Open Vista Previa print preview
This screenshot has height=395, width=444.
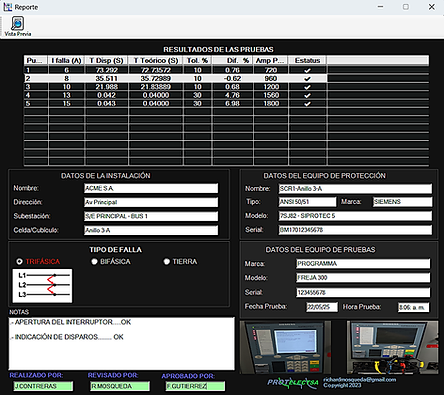click(17, 26)
